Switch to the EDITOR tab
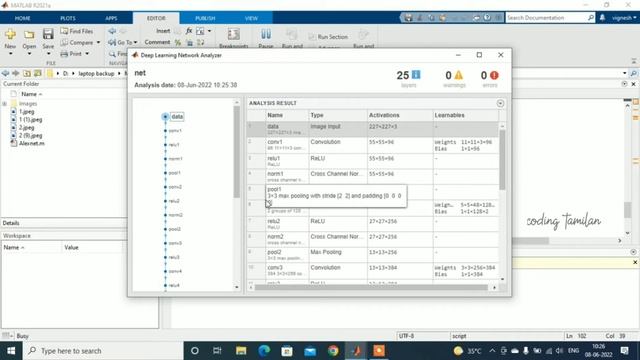640x360 pixels. pyautogui.click(x=156, y=18)
